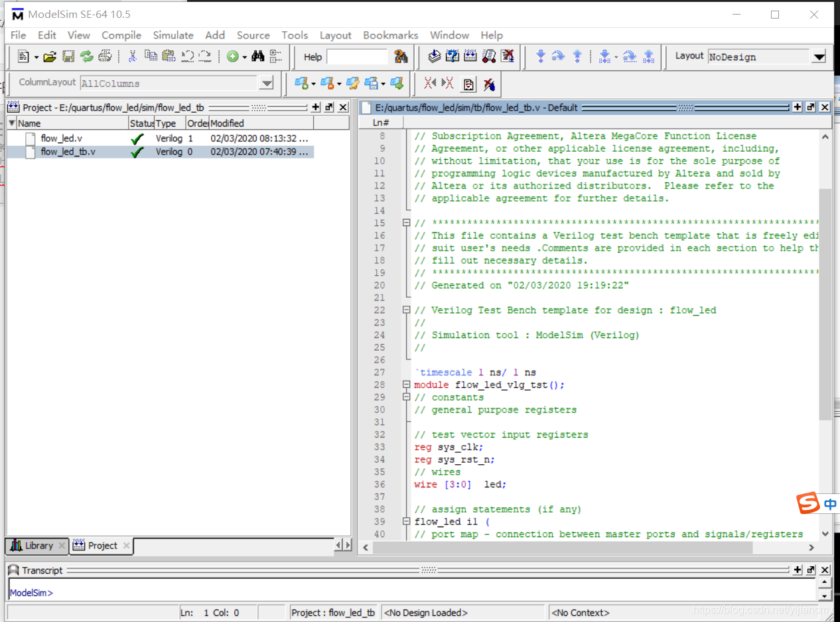This screenshot has height=622, width=840.
Task: Open the ColumnLayout AllColumns combo box
Action: click(266, 84)
